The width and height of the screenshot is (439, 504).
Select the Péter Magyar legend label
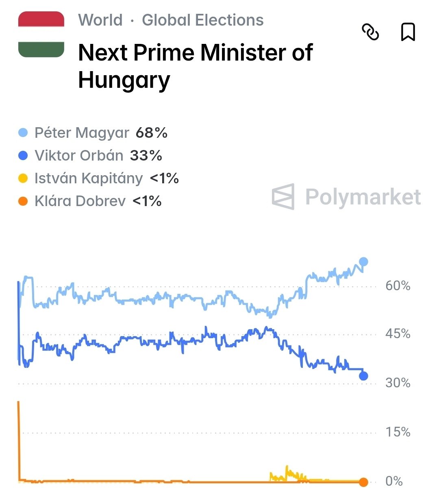(x=82, y=133)
